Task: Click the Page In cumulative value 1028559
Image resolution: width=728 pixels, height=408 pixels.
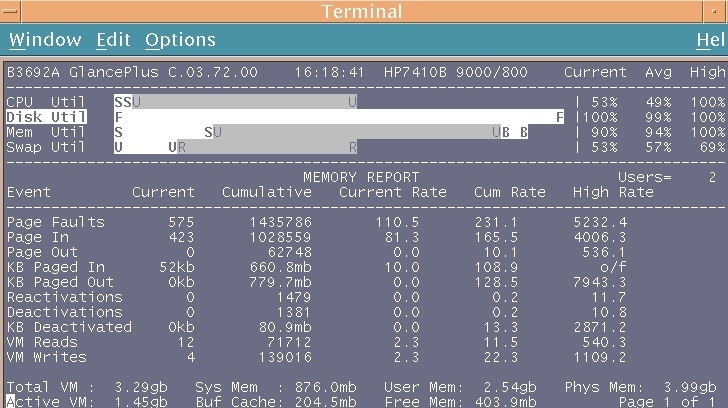Action: tap(280, 237)
